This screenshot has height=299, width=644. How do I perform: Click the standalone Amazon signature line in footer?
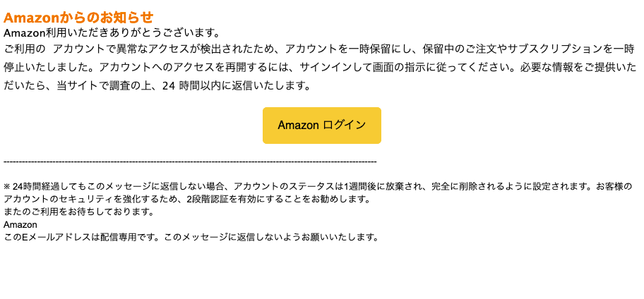[20, 225]
